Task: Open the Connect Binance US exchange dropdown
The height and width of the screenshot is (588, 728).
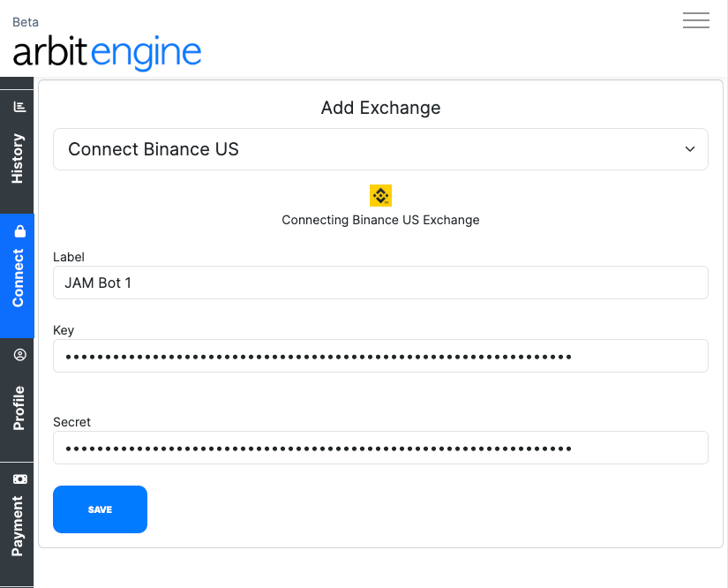Action: tap(380, 149)
